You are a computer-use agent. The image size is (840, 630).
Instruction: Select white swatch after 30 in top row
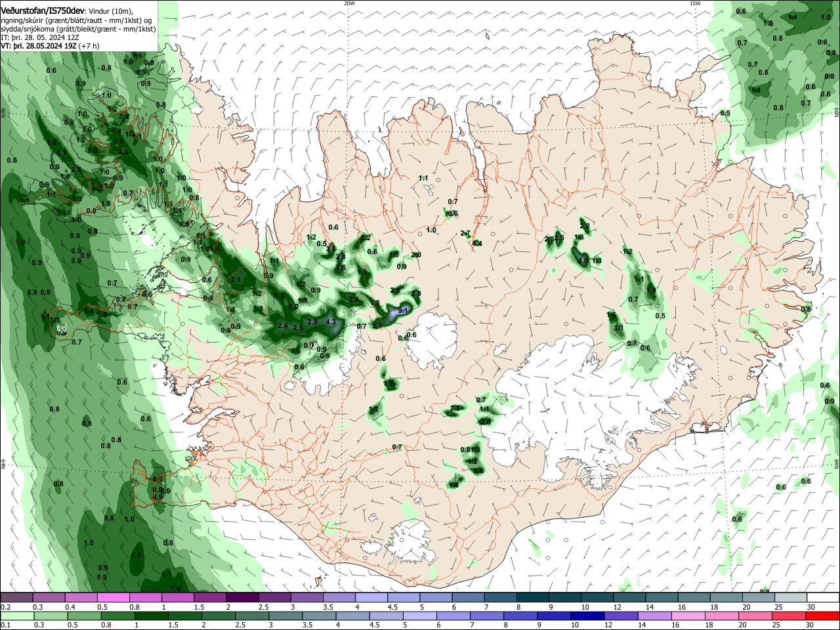(x=823, y=598)
